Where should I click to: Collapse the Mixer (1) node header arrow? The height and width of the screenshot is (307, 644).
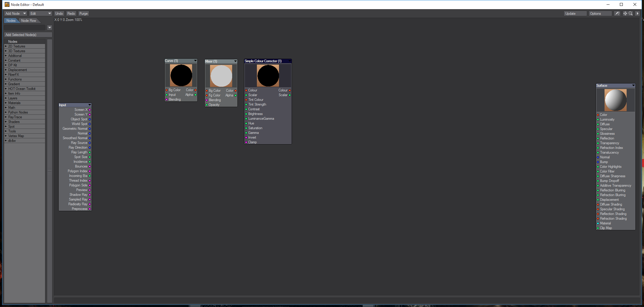[235, 61]
